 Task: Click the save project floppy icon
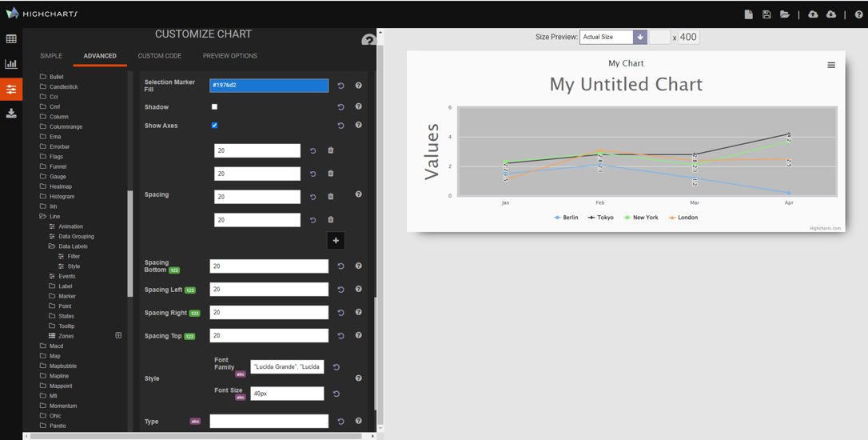tap(766, 14)
